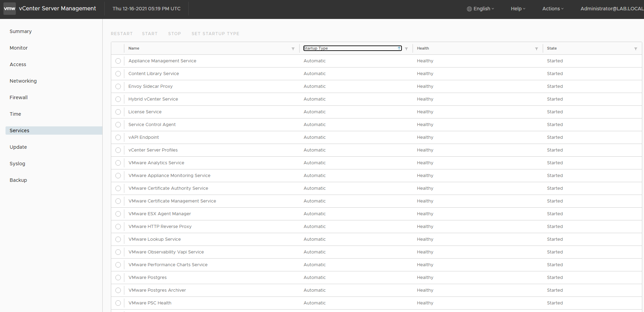
Task: Select the VMware PSC Health radio button
Action: pos(118,303)
